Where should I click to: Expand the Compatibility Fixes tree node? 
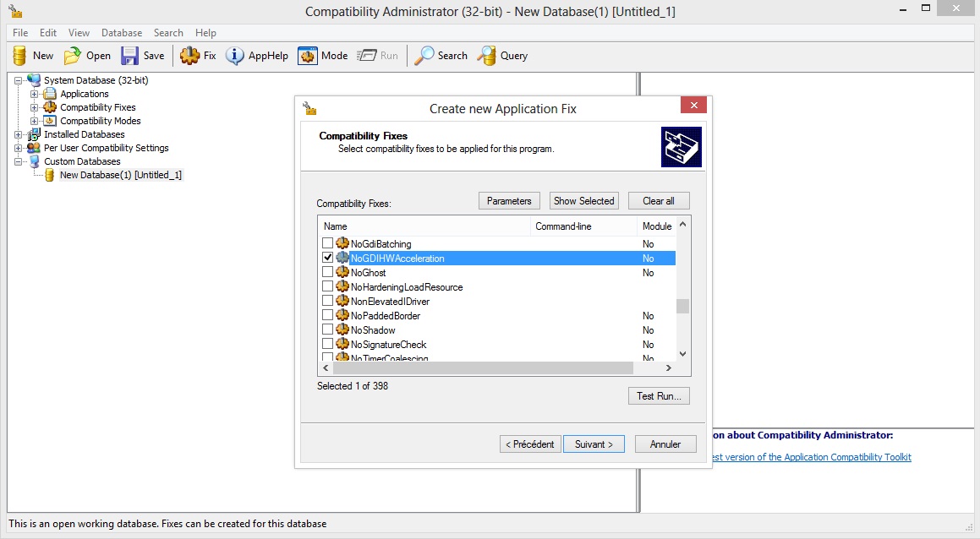coord(35,107)
